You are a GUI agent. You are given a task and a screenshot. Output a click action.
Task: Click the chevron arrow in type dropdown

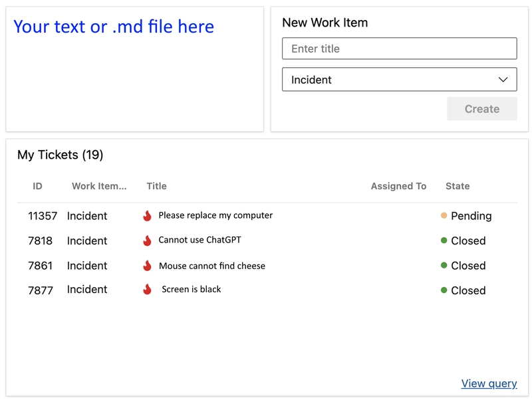click(503, 80)
